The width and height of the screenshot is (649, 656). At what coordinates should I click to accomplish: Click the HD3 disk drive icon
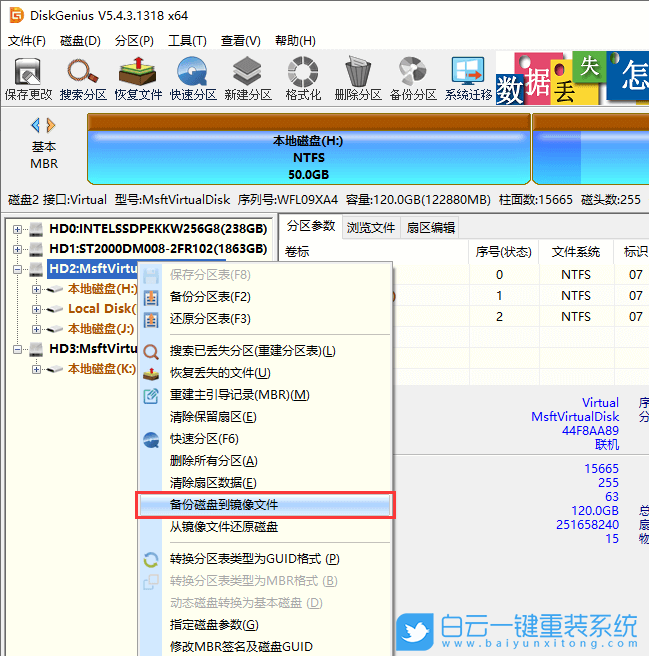36,349
